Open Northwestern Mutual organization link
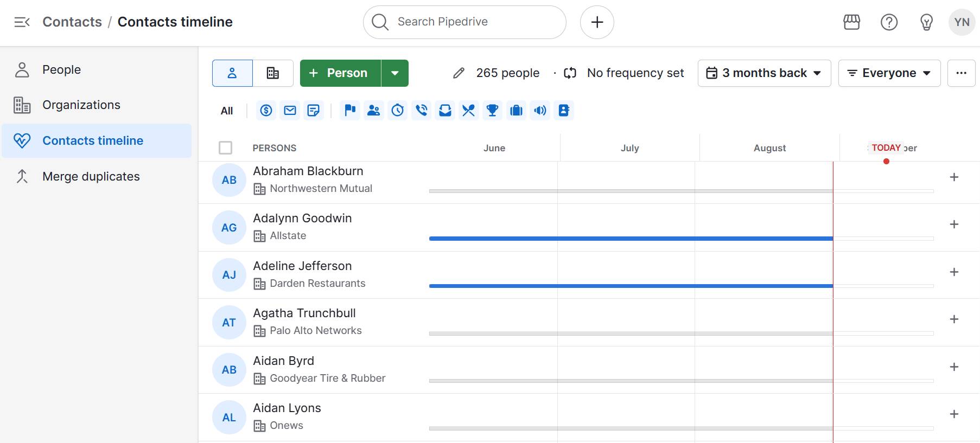 (321, 188)
